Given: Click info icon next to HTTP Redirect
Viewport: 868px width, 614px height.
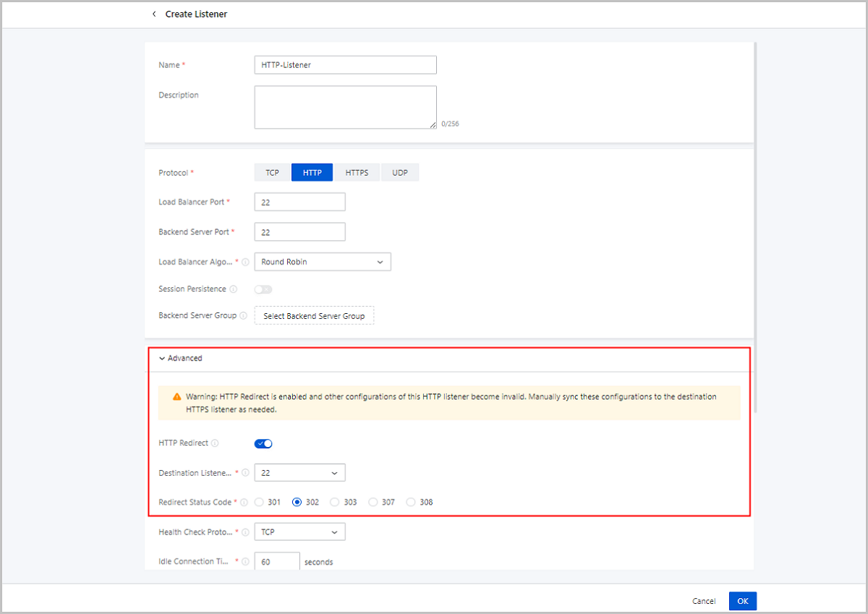Looking at the screenshot, I should 215,443.
